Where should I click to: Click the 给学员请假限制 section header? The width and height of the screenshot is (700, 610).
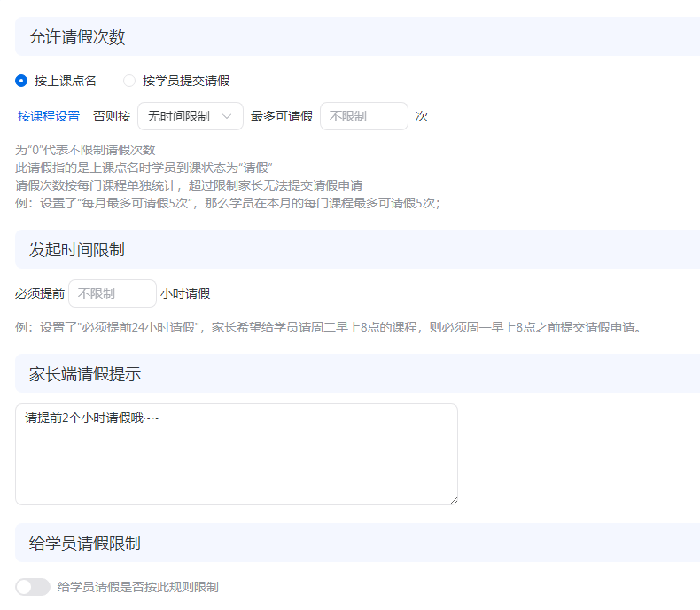(x=85, y=543)
